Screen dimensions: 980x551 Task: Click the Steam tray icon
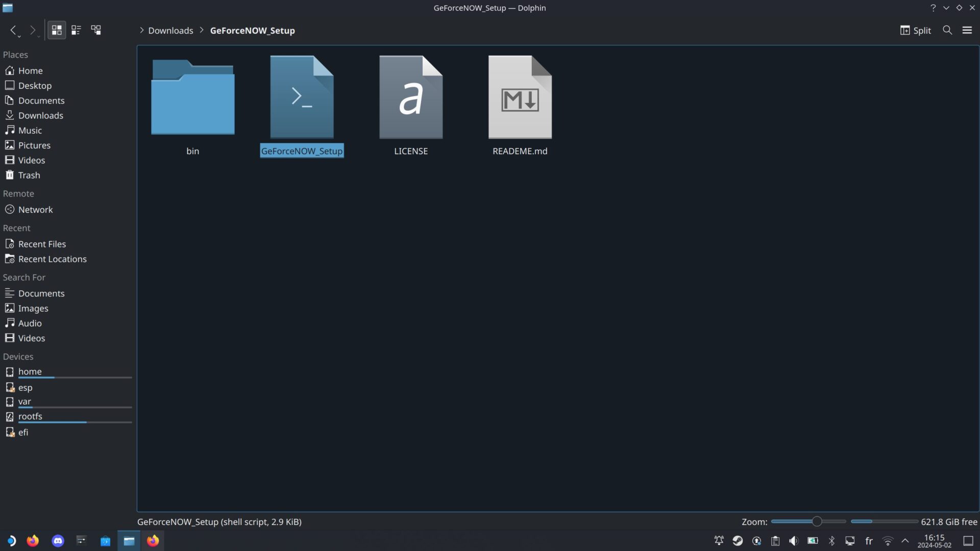[x=738, y=541]
